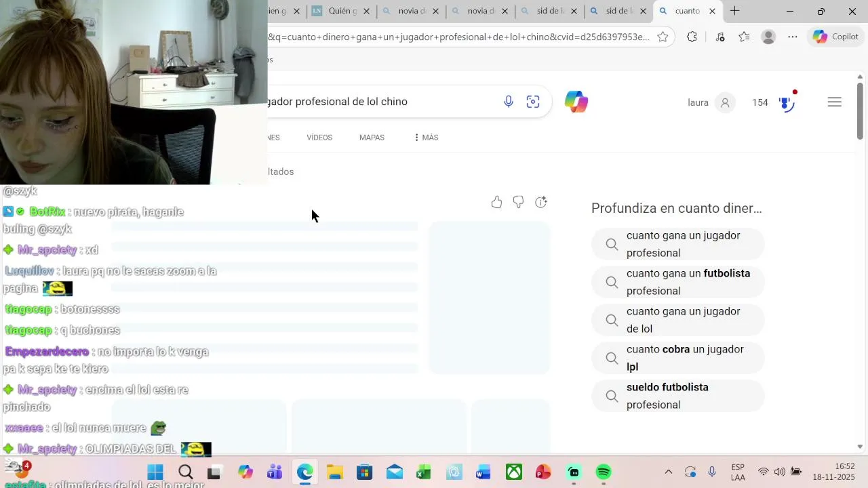Open visual search camera icon

click(533, 102)
